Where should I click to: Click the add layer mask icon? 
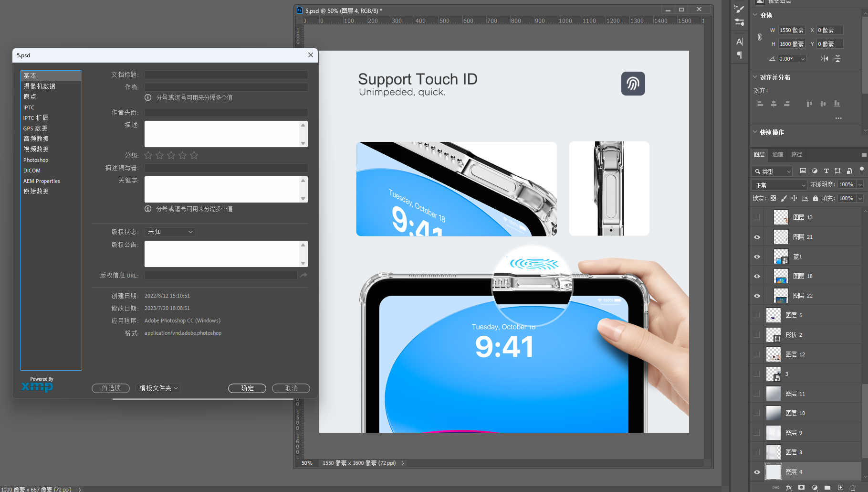pos(802,488)
